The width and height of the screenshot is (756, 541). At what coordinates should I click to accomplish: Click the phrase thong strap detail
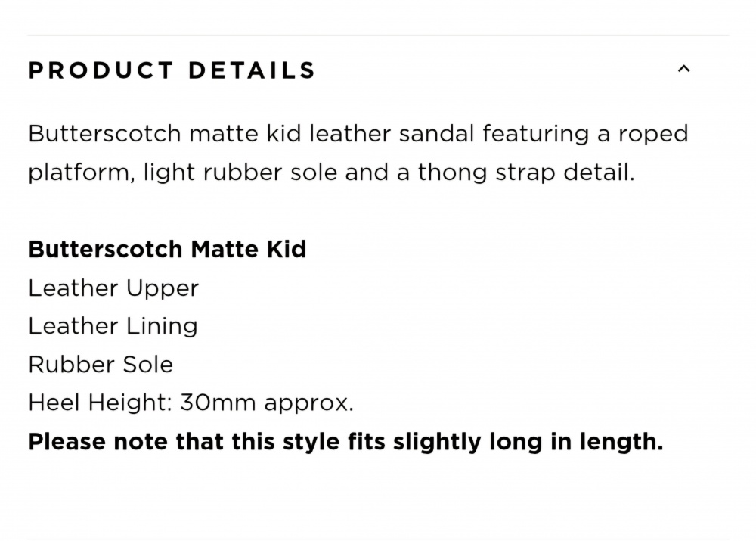(x=526, y=173)
